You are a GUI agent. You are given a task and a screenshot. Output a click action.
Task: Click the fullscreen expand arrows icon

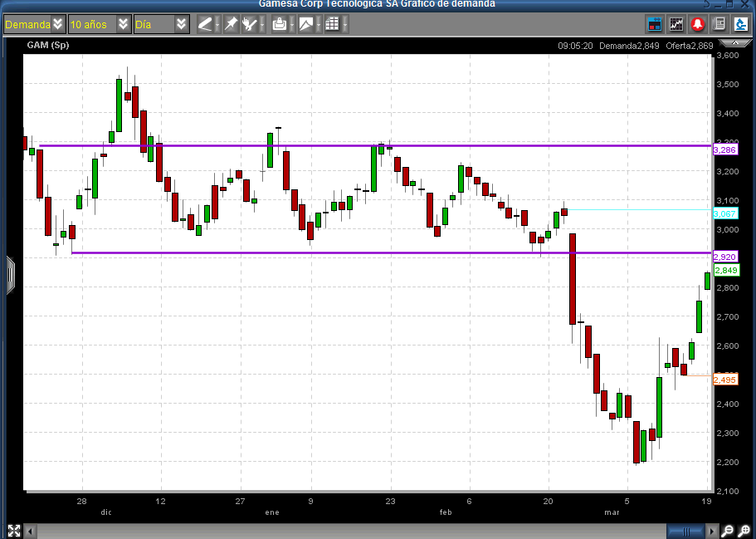coord(14,531)
